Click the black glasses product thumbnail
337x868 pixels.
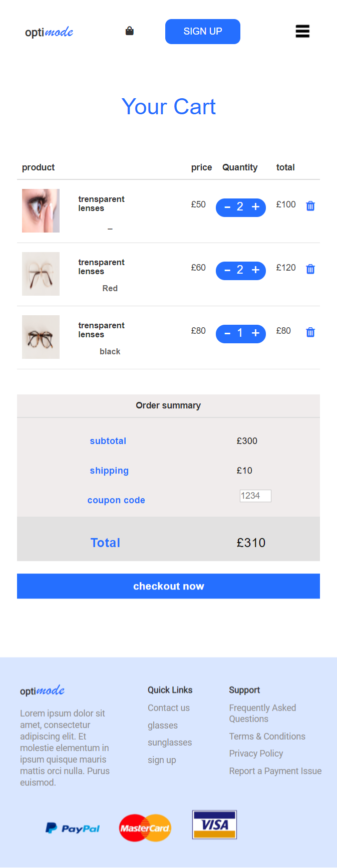click(41, 337)
